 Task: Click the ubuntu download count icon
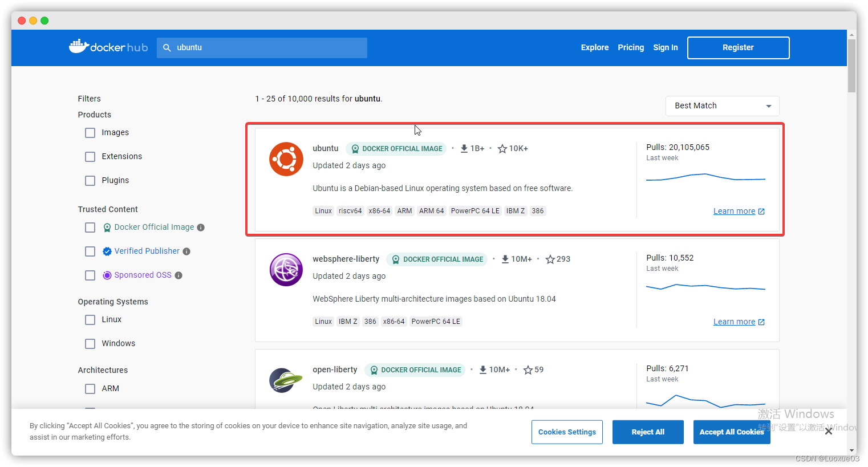pos(464,148)
